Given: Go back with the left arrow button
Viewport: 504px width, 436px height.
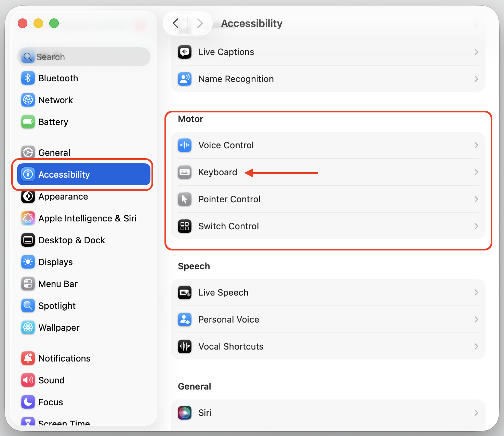Looking at the screenshot, I should [x=176, y=23].
